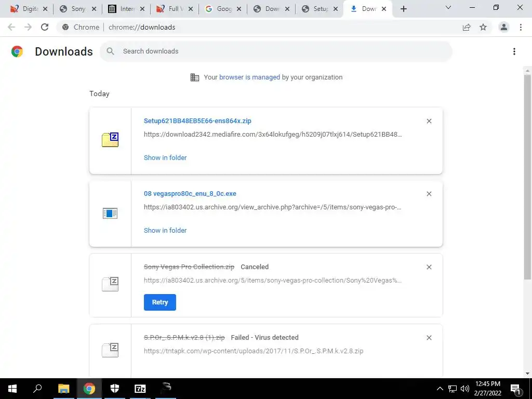Open Windows Security shield on the taskbar
The image size is (532, 399).
click(115, 389)
